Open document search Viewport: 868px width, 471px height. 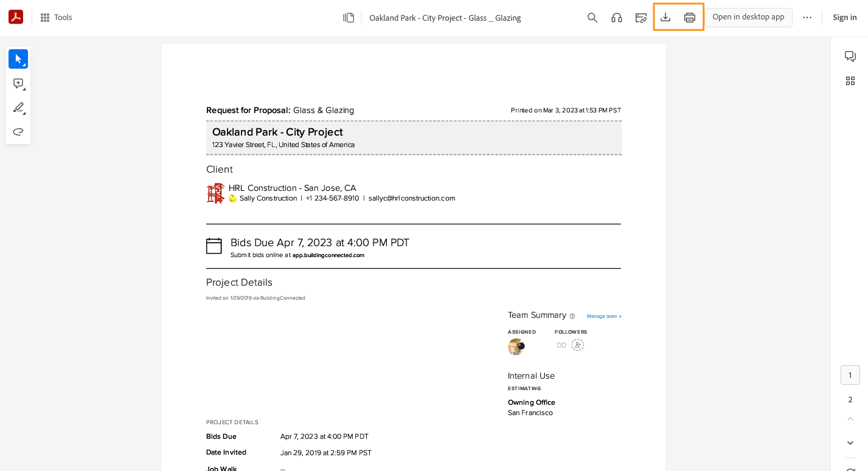tap(592, 18)
